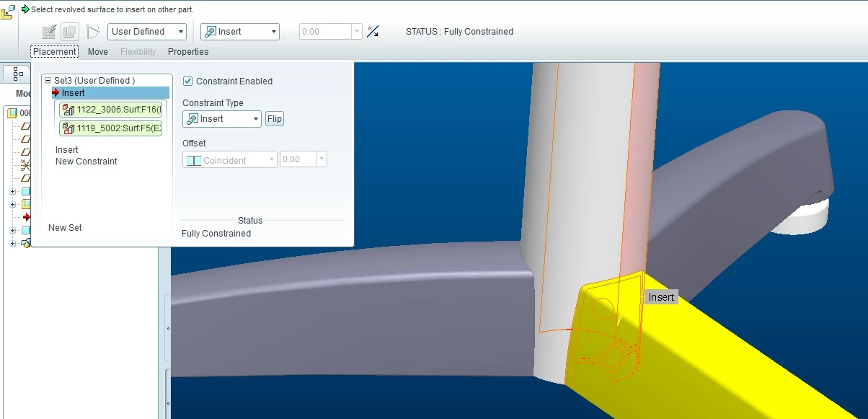Image resolution: width=868 pixels, height=419 pixels.
Task: Open the Move tab
Action: coord(98,52)
